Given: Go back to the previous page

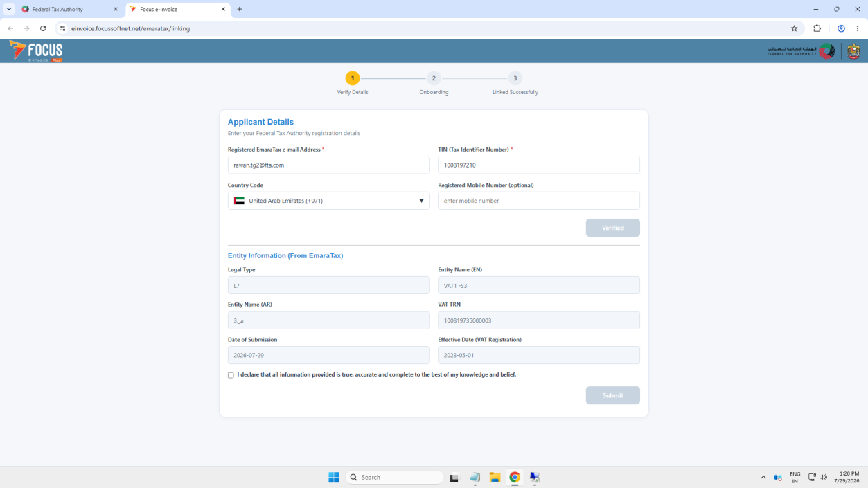Looking at the screenshot, I should pos(10,28).
